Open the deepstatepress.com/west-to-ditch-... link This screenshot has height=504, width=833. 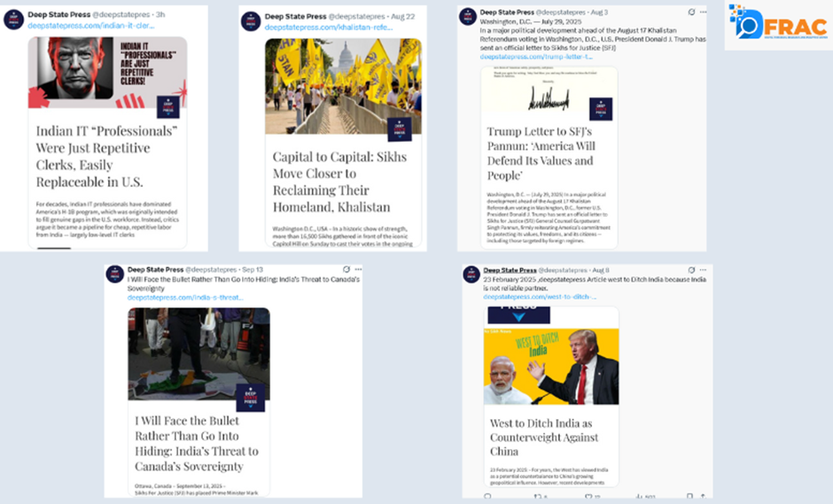coord(539,297)
